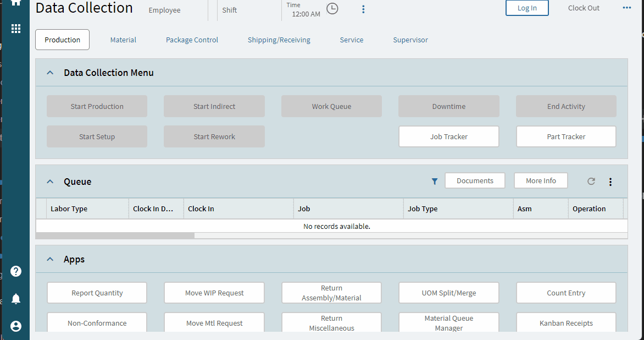The width and height of the screenshot is (644, 340).
Task: Click the Job Type column header
Action: (458, 209)
